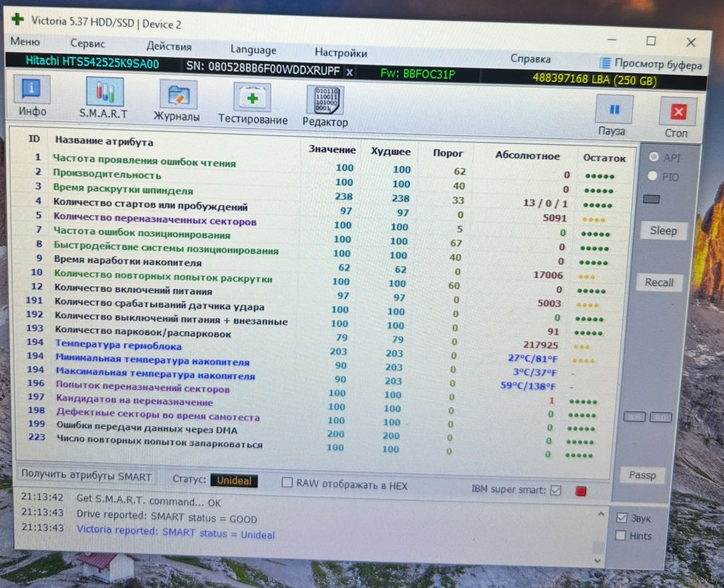Click the Unideal status label
The height and width of the screenshot is (588, 724).
pos(234,480)
